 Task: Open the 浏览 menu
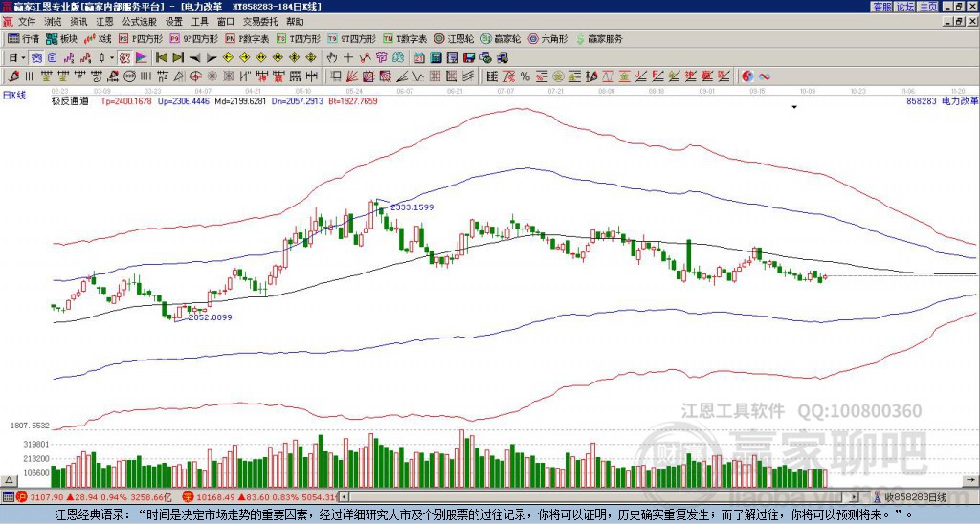click(x=53, y=22)
